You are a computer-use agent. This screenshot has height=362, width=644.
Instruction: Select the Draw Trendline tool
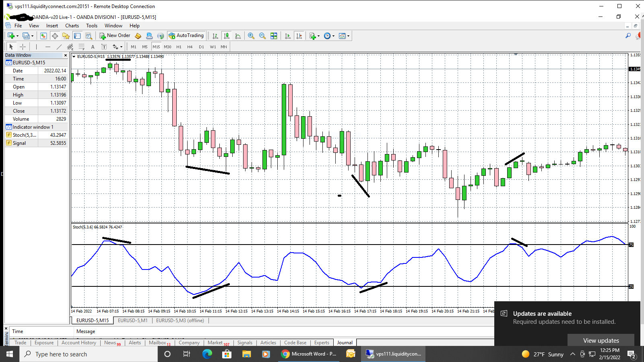click(x=60, y=47)
